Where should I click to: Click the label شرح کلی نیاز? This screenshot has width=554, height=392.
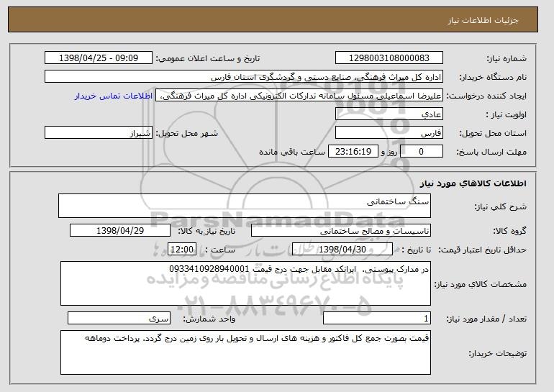click(x=500, y=206)
